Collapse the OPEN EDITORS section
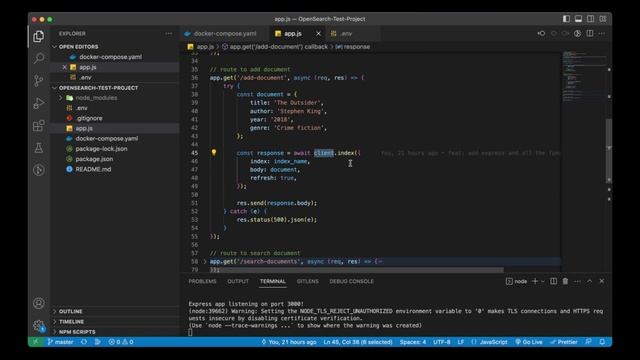 (x=78, y=47)
